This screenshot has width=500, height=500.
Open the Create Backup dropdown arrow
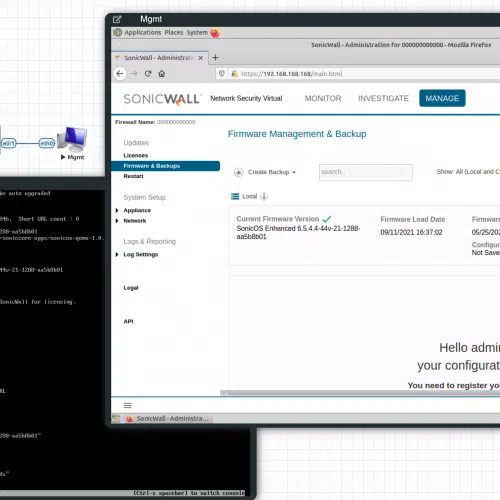pos(294,172)
